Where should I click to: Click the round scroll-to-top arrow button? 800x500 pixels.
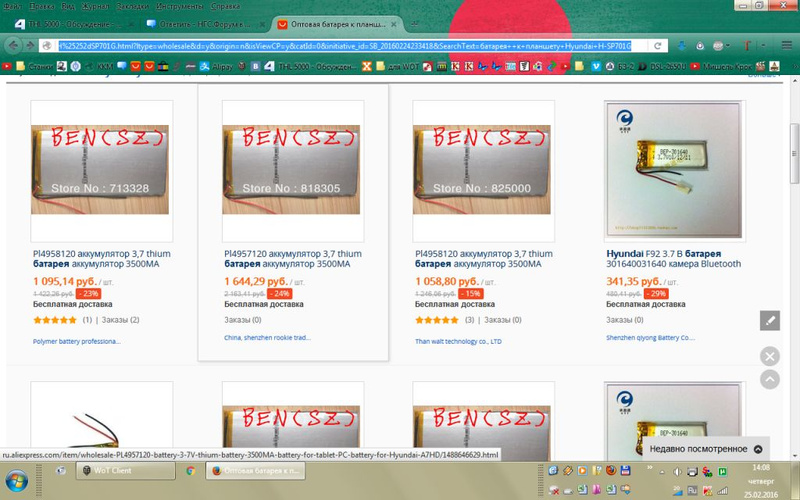(x=770, y=380)
